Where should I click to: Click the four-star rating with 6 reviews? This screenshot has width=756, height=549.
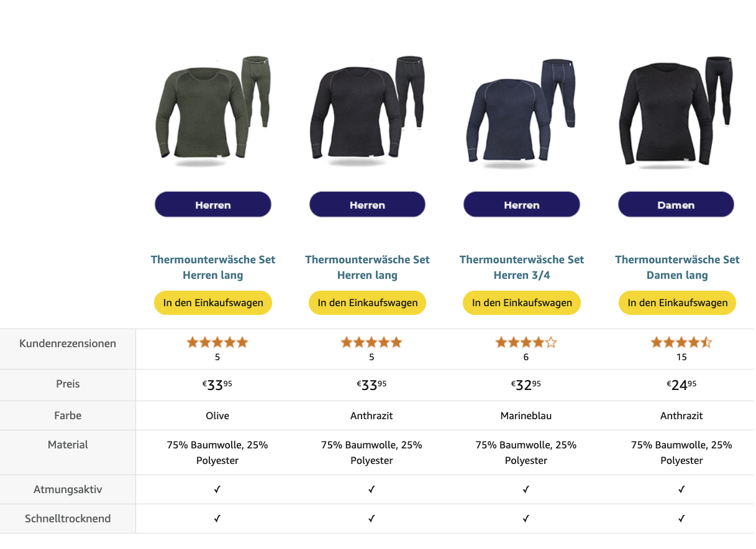point(526,342)
